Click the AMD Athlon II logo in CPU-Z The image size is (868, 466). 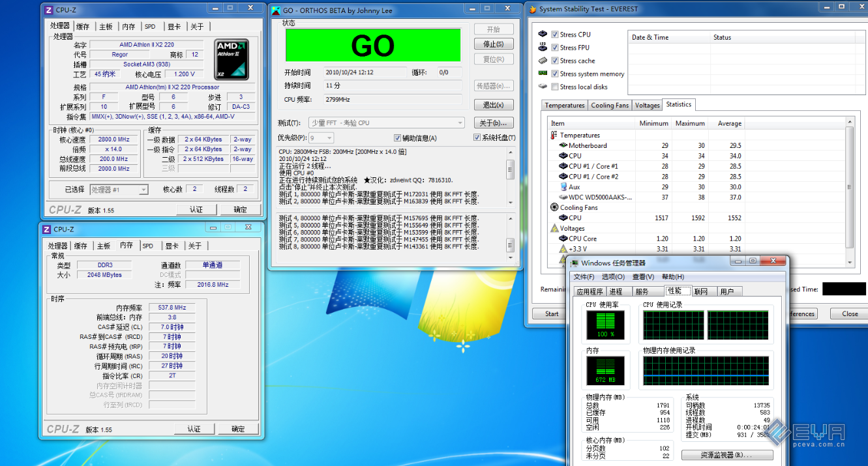click(x=232, y=60)
